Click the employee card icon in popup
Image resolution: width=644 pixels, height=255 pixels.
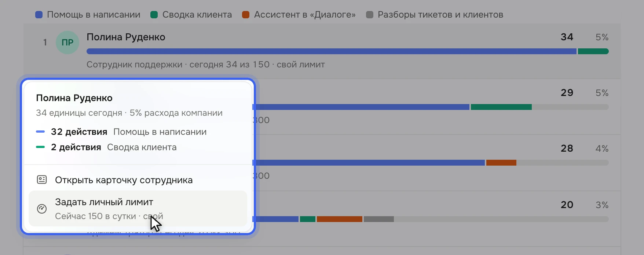point(42,180)
